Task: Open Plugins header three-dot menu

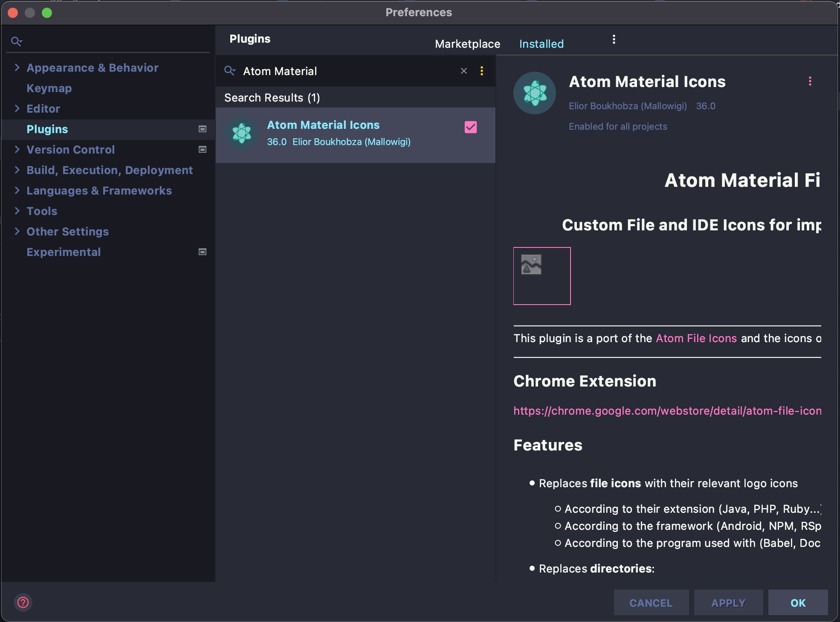Action: pyautogui.click(x=614, y=39)
